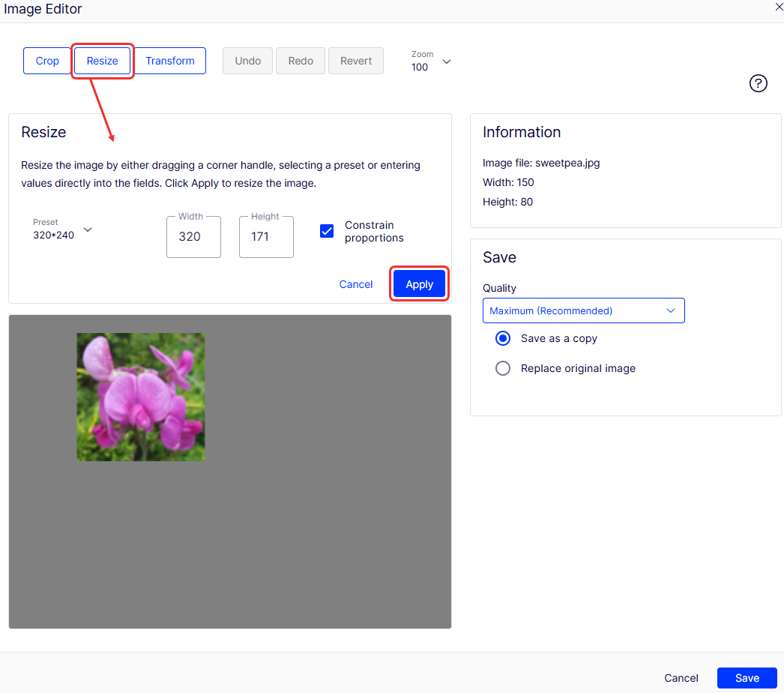784x693 pixels.
Task: Switch to the Crop tool tab
Action: [x=47, y=61]
